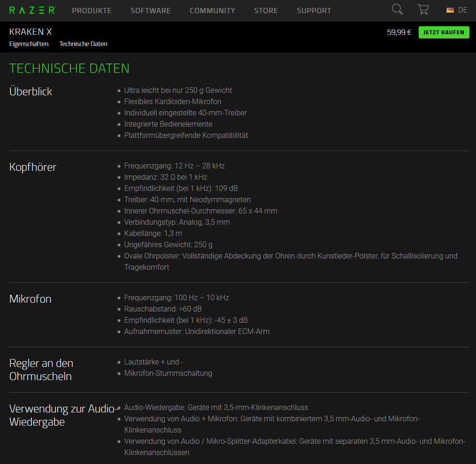Click the Verwendung zur Audio-Wiedergabe heading
This screenshot has height=464, width=476.
click(x=64, y=415)
